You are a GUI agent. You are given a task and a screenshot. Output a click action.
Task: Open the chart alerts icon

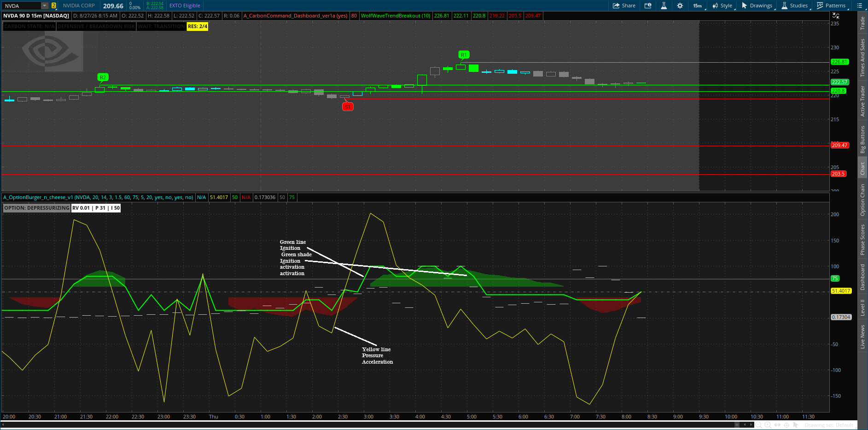coord(648,6)
